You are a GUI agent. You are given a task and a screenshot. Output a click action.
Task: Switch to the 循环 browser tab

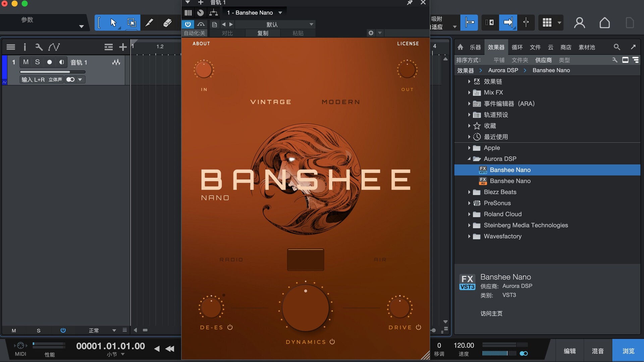click(x=517, y=47)
